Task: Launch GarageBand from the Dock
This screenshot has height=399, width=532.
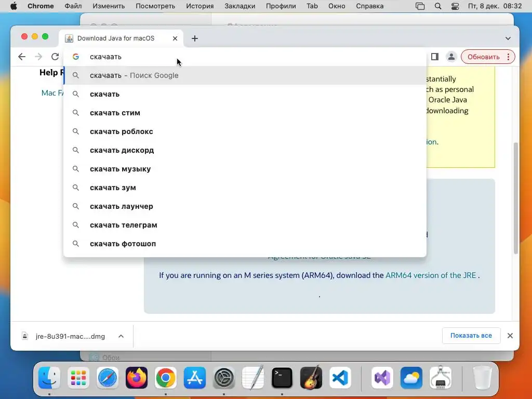Action: [311, 378]
